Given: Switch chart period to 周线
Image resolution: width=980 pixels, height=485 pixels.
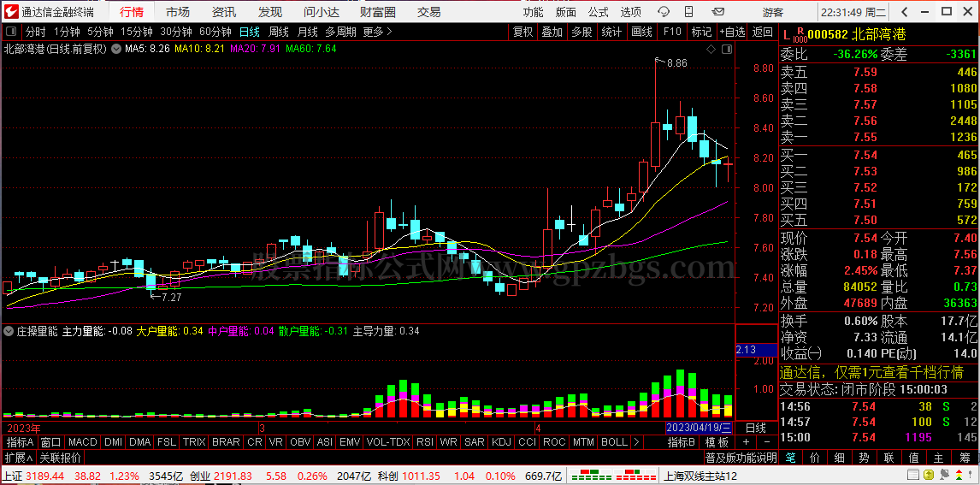Looking at the screenshot, I should point(278,32).
